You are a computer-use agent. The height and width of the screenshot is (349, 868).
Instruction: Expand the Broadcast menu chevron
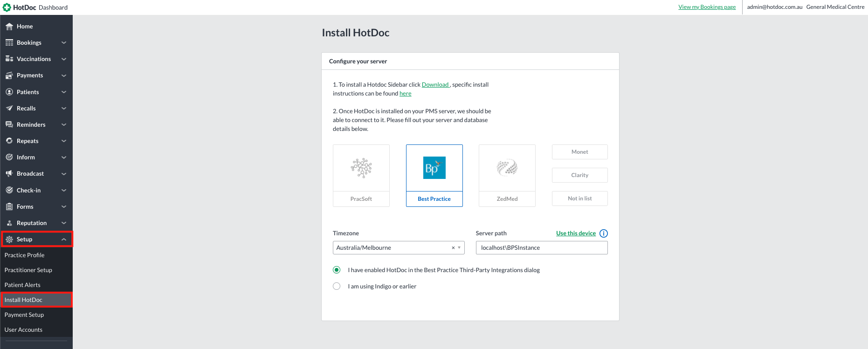[64, 174]
